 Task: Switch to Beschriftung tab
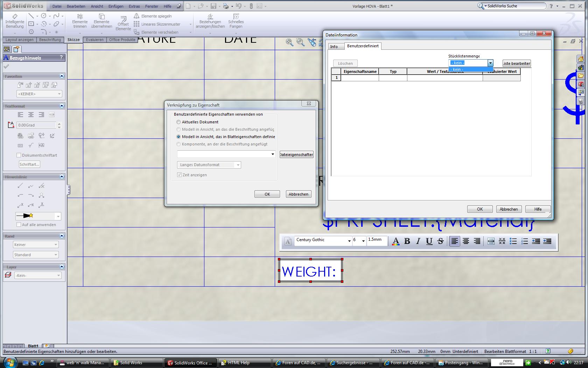click(x=50, y=40)
